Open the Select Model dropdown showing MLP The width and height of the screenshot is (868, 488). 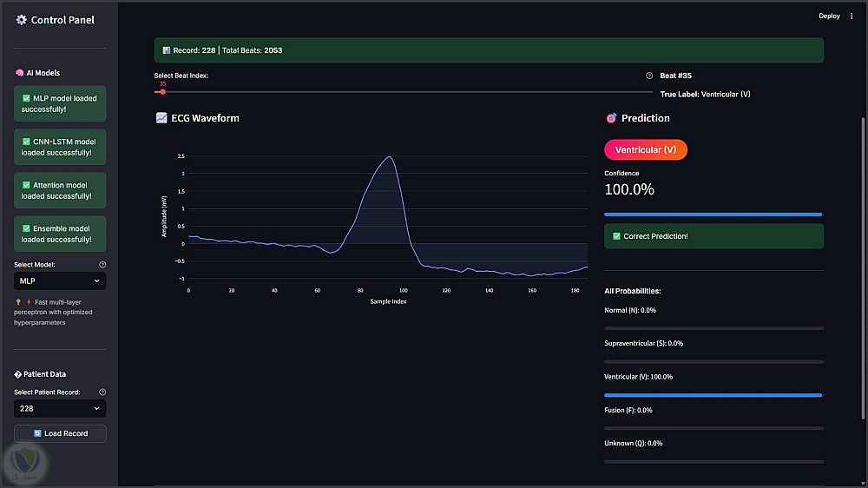pos(60,281)
